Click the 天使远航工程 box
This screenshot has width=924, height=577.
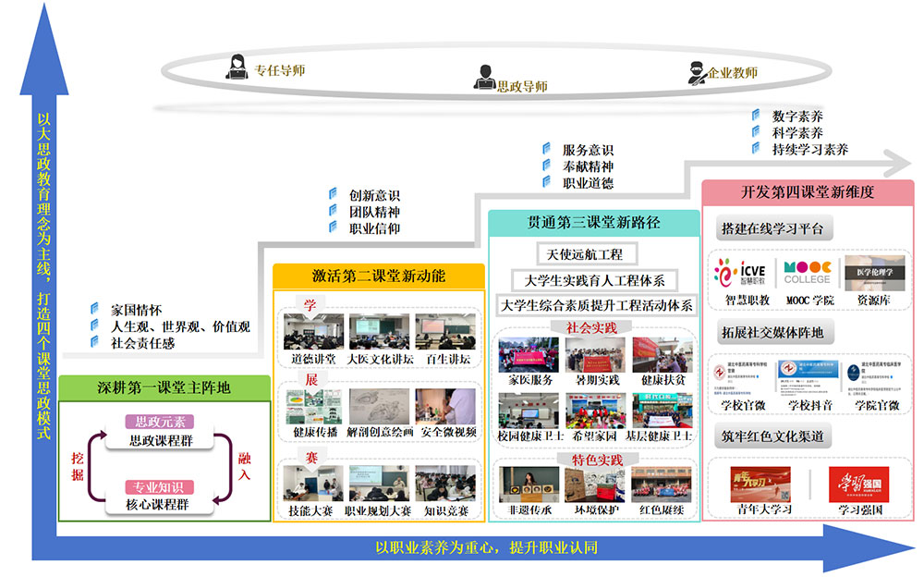coord(587,253)
